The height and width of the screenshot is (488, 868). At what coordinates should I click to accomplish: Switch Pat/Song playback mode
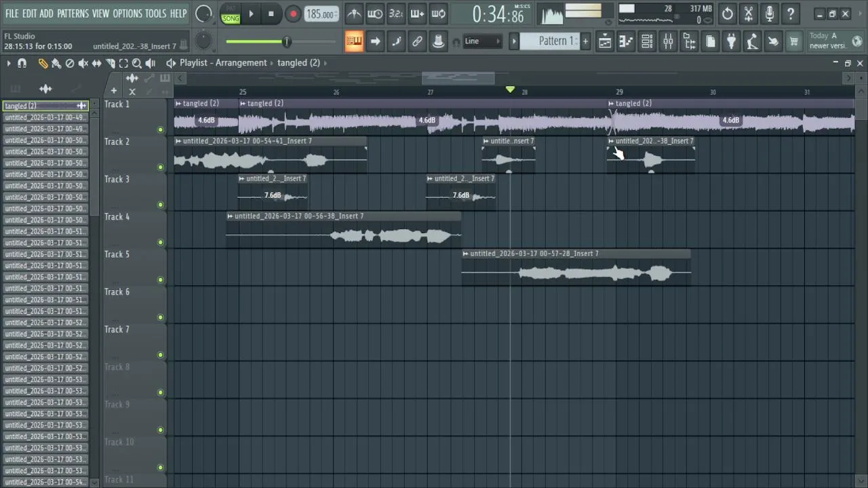pos(231,14)
